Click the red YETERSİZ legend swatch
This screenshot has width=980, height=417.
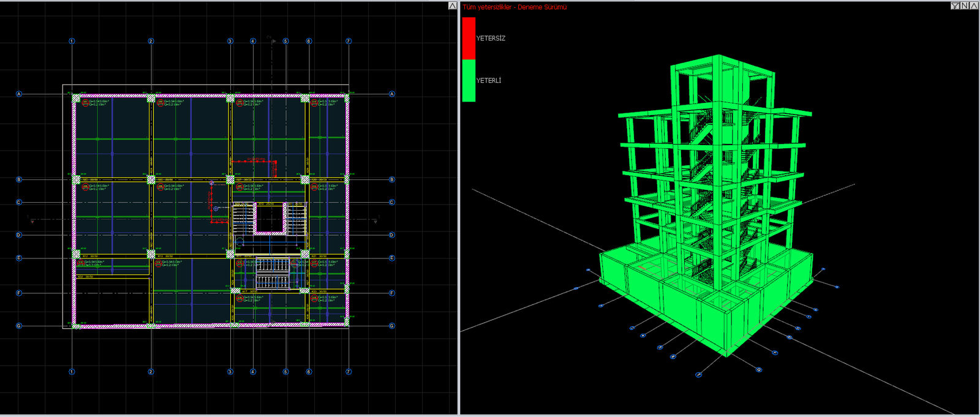(x=469, y=38)
